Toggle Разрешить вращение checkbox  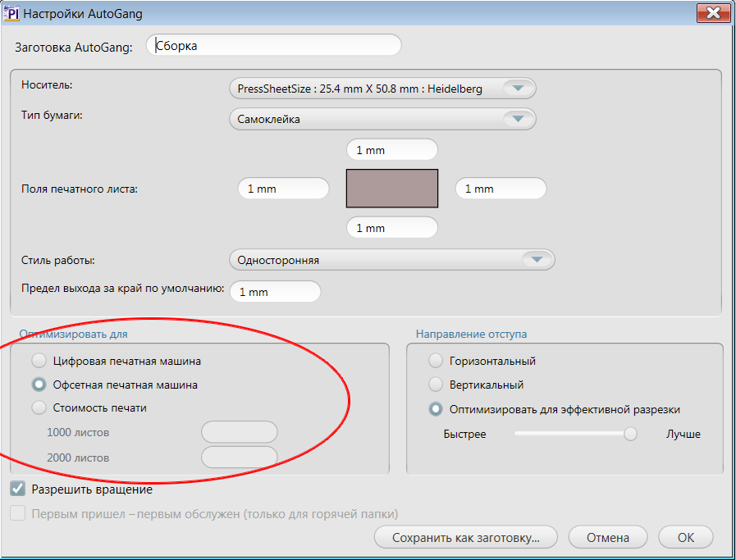coord(18,489)
